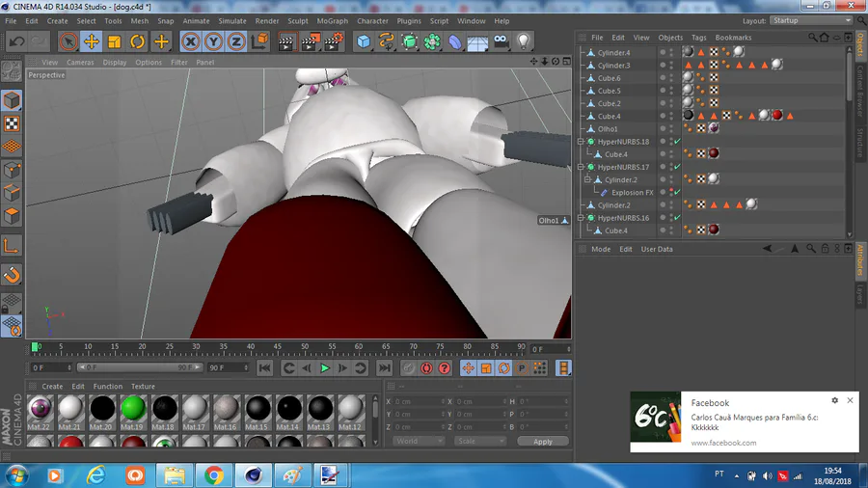This screenshot has width=868, height=488.
Task: Click the Apply button
Action: (x=542, y=442)
